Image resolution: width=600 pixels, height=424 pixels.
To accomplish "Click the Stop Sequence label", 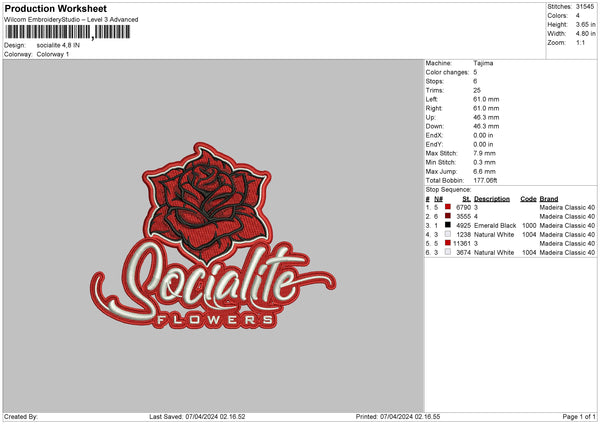I will tap(448, 189).
